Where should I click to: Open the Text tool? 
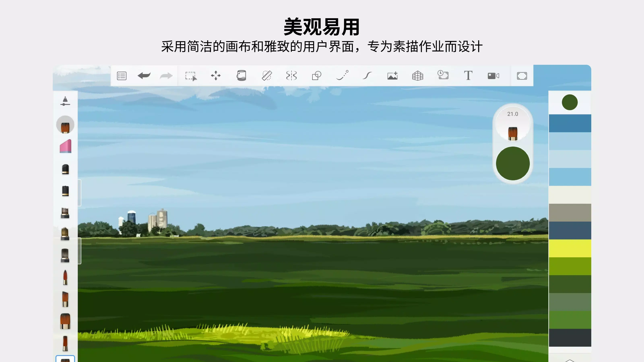coord(468,76)
